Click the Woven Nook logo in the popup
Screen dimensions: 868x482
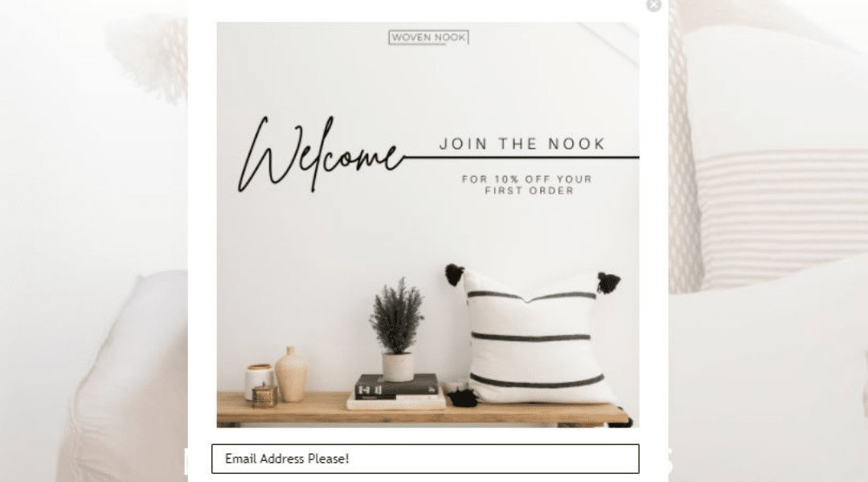(428, 37)
